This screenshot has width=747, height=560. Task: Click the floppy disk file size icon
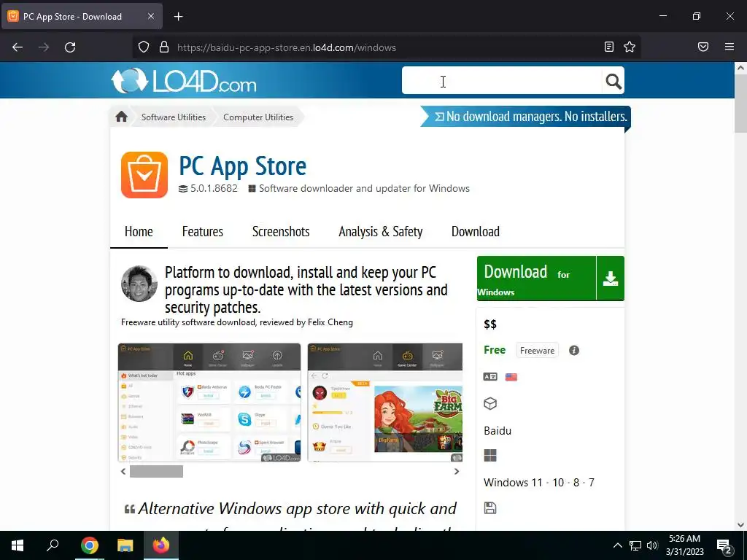[490, 507]
